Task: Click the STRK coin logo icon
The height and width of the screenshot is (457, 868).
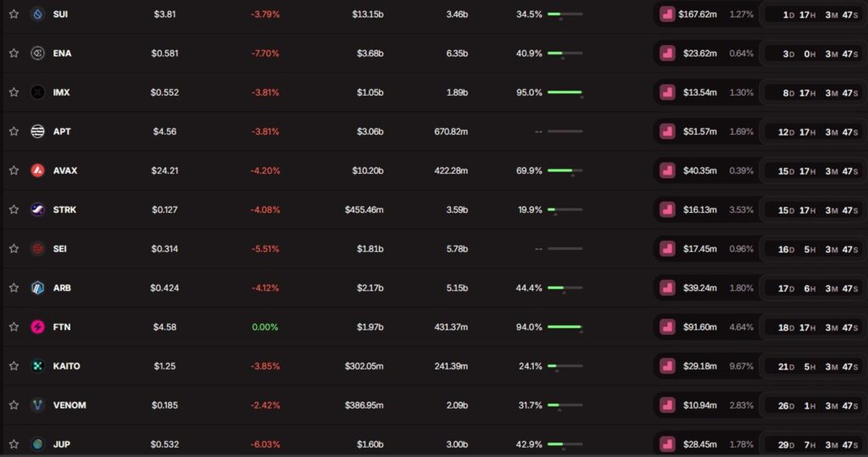Action: [x=37, y=209]
